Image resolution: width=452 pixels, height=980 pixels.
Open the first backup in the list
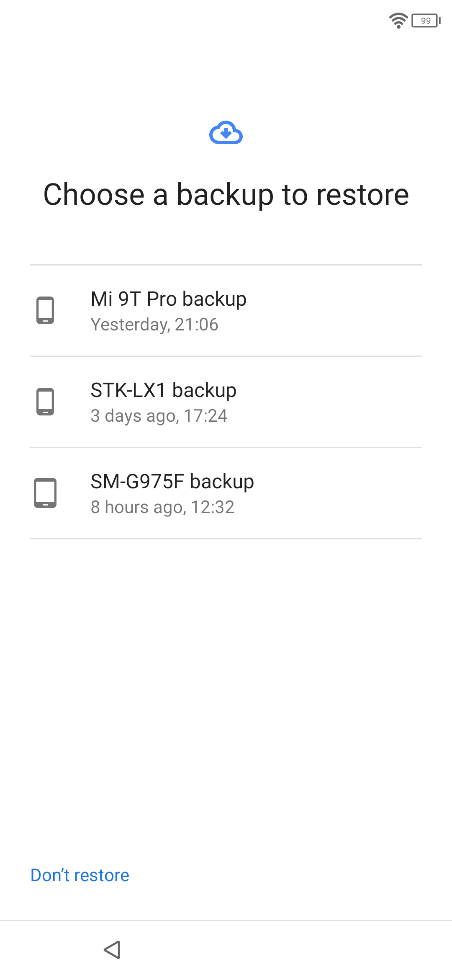[x=226, y=311]
